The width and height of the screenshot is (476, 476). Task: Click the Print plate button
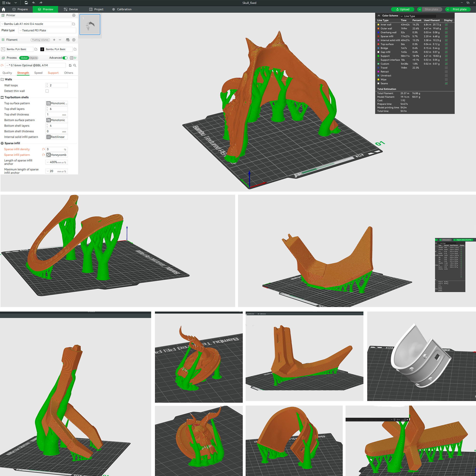pos(459,9)
